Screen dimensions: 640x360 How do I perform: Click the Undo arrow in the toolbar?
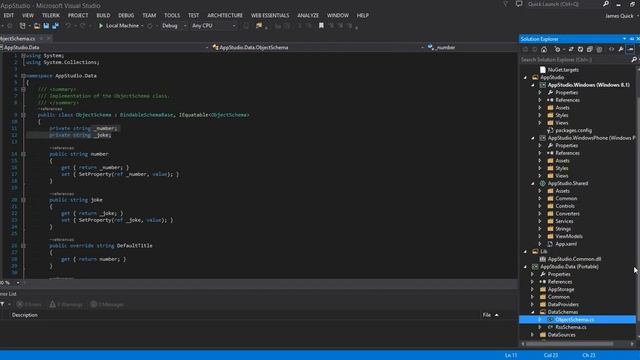pos(68,26)
